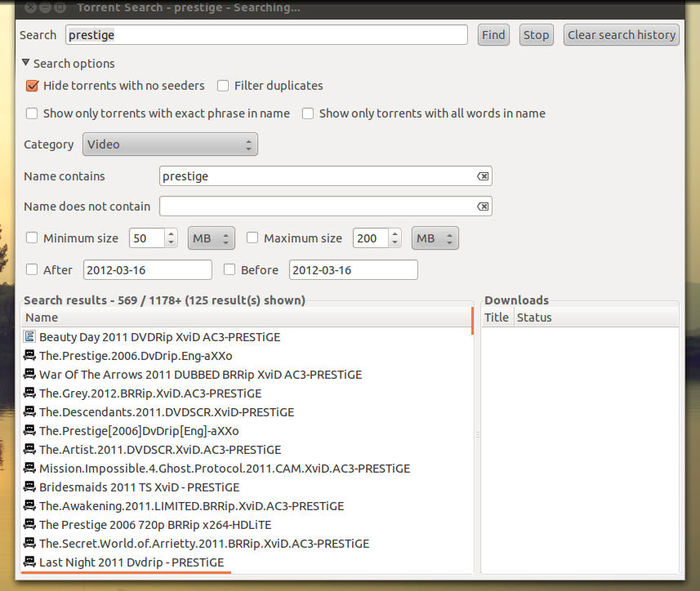Click pirate icon beside Mission.Impossible.4.Ghost.Protocol
Viewport: 700px width, 591px height.
[x=29, y=468]
